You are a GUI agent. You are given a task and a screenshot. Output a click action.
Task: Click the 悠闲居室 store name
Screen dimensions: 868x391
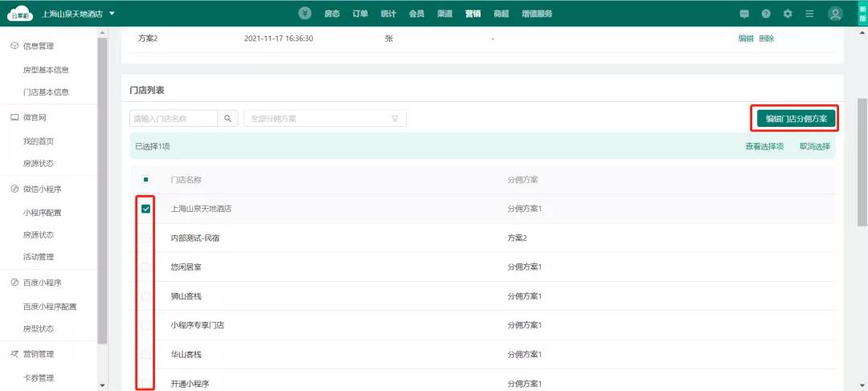[x=186, y=267]
